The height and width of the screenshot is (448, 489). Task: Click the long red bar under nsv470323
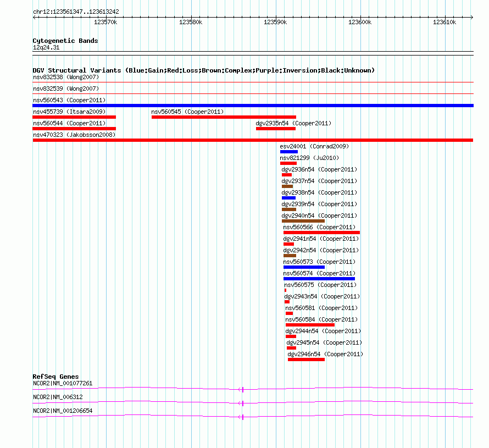(253, 140)
